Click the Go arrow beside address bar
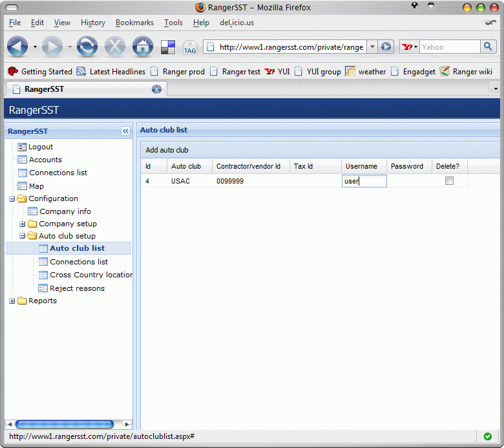This screenshot has width=504, height=448. [x=386, y=47]
